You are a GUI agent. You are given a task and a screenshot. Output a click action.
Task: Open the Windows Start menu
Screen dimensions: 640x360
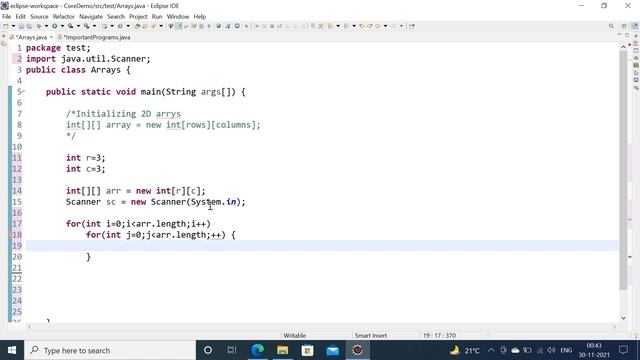(x=12, y=350)
